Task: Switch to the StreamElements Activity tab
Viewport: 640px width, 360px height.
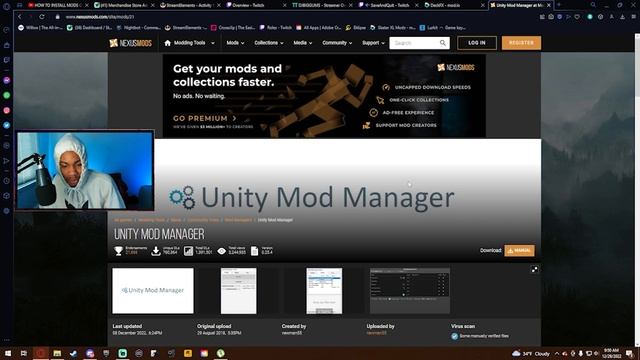Action: (189, 5)
